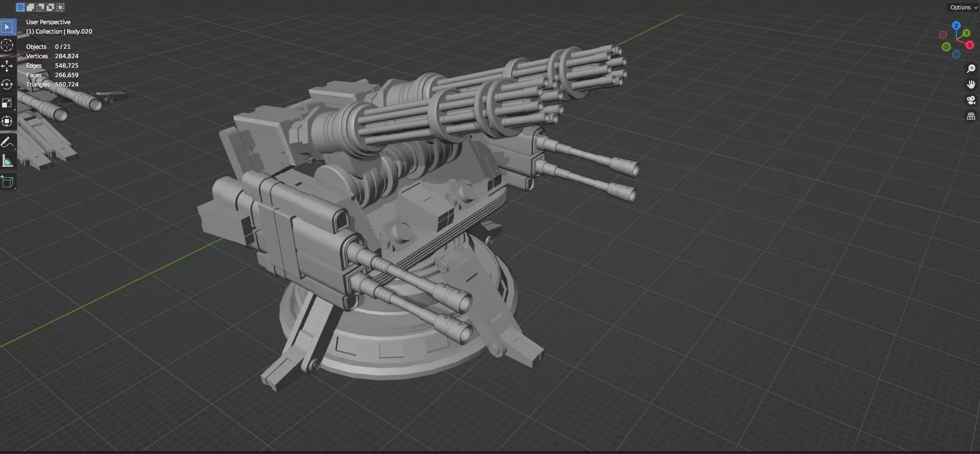Snap view to negative X axis circle
Screen dimensions: 980x454
coord(943,35)
